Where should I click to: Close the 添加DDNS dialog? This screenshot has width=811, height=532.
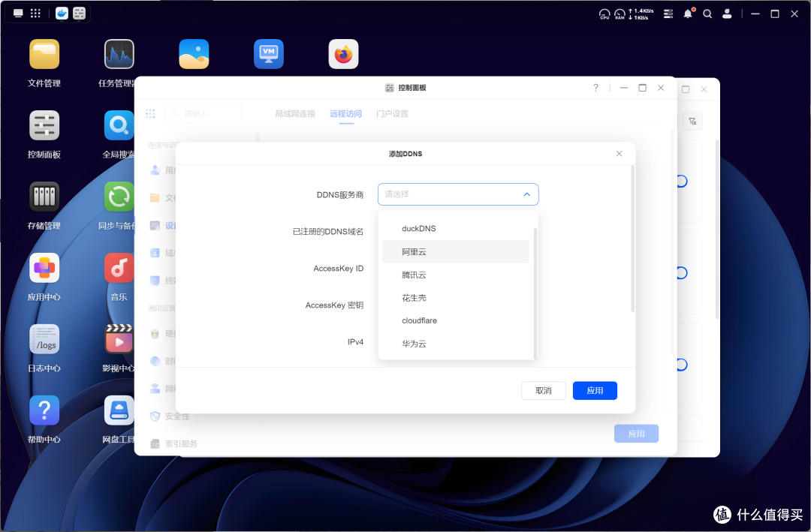coord(619,154)
